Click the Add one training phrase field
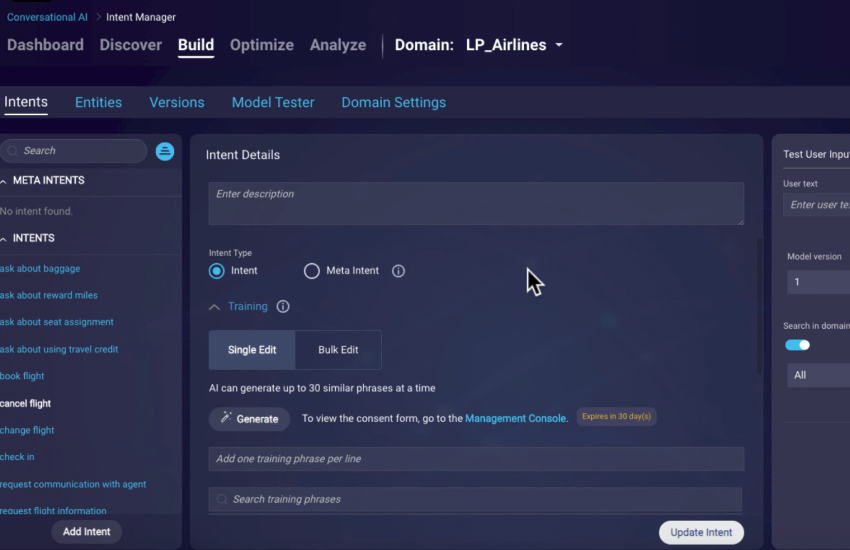 click(476, 459)
